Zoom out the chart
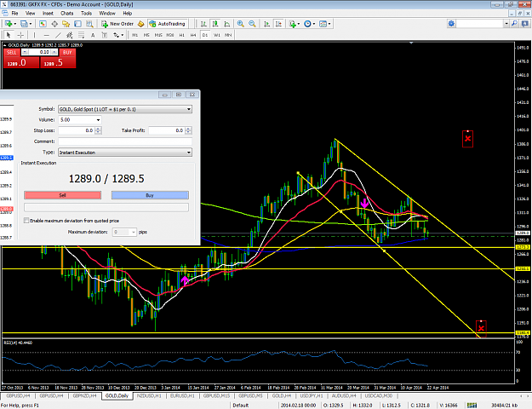532x409 pixels. pos(252,24)
